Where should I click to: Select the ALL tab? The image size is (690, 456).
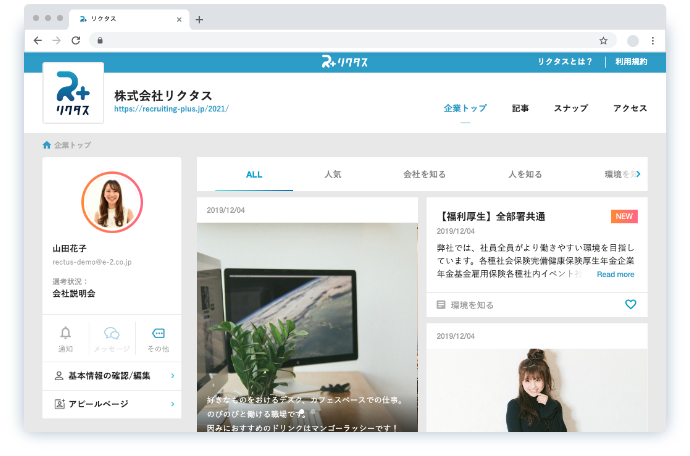click(x=254, y=174)
